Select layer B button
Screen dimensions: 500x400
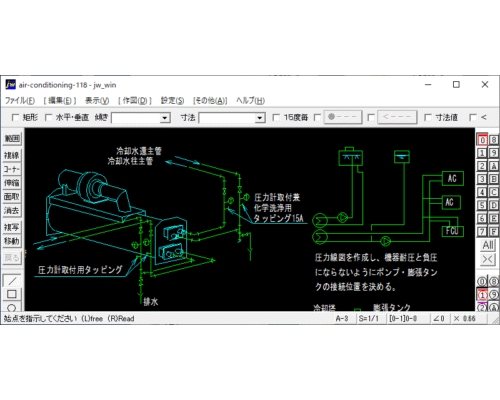[494, 179]
